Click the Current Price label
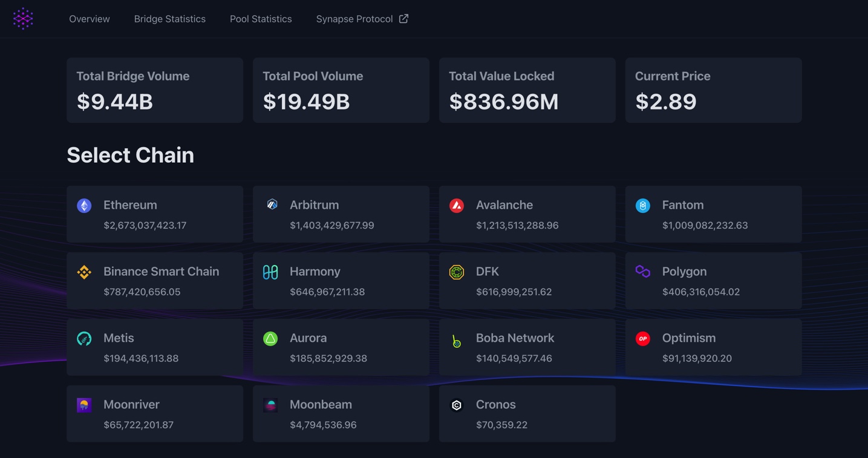 click(673, 76)
